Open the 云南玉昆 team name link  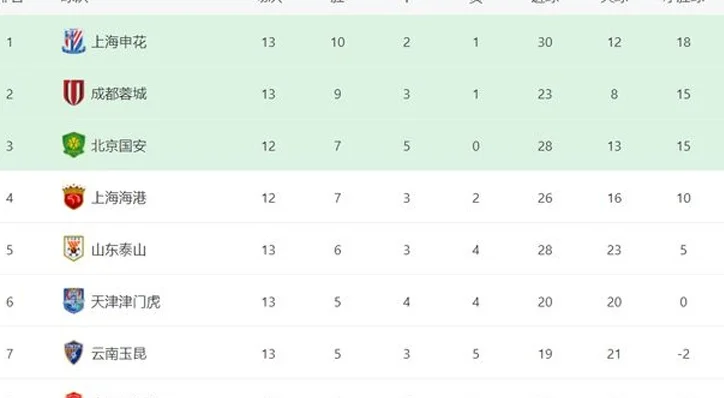[x=119, y=354]
